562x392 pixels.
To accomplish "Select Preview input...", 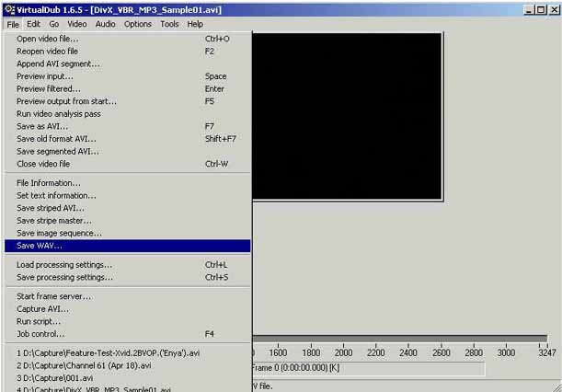I will coord(128,76).
